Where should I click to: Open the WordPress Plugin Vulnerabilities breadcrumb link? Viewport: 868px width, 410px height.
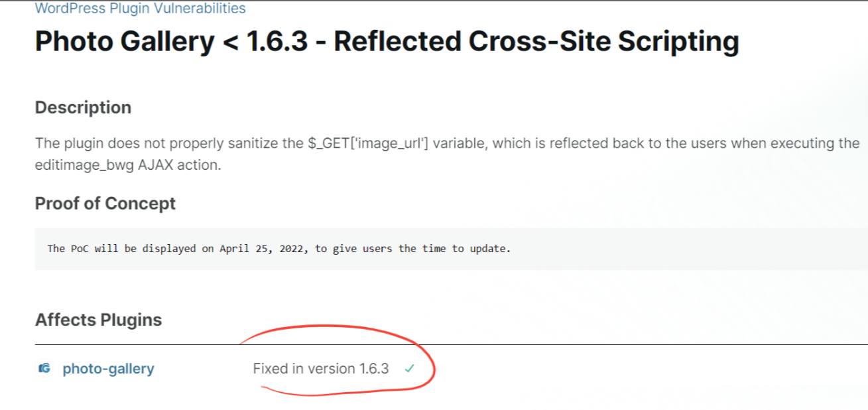click(x=140, y=9)
